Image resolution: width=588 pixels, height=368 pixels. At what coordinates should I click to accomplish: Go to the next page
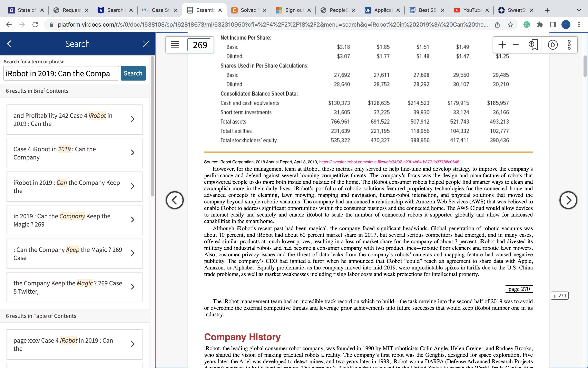coord(568,200)
